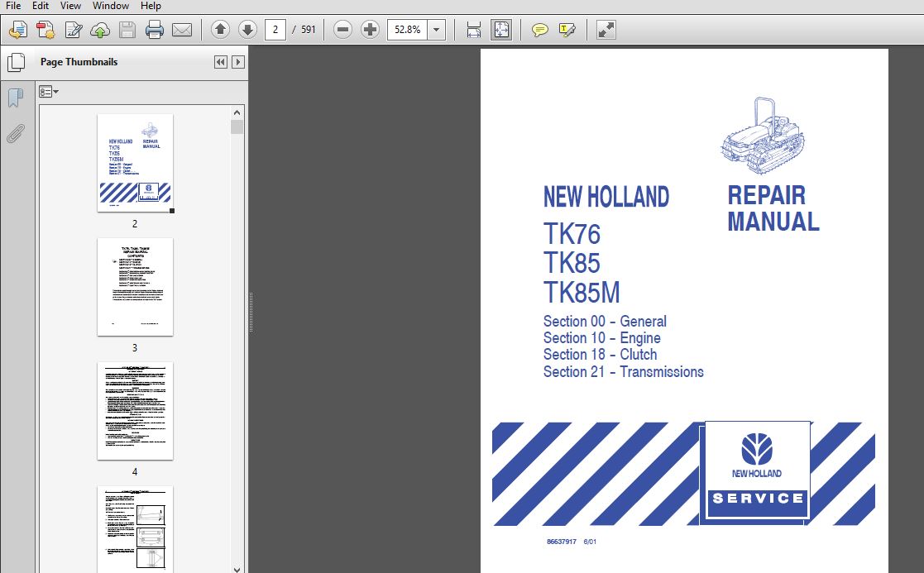Collapse the Page Thumbnails panel
The image size is (924, 573).
[220, 62]
